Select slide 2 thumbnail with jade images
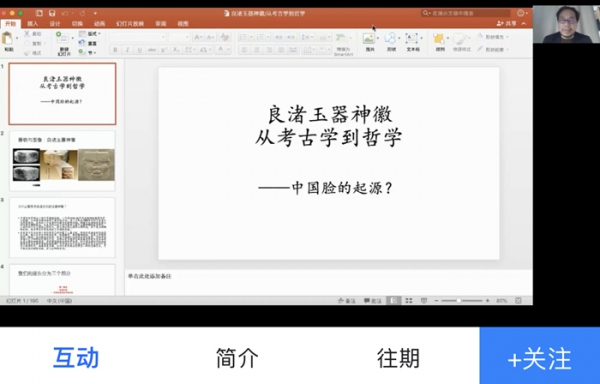Image resolution: width=600 pixels, height=384 pixels. click(x=62, y=161)
